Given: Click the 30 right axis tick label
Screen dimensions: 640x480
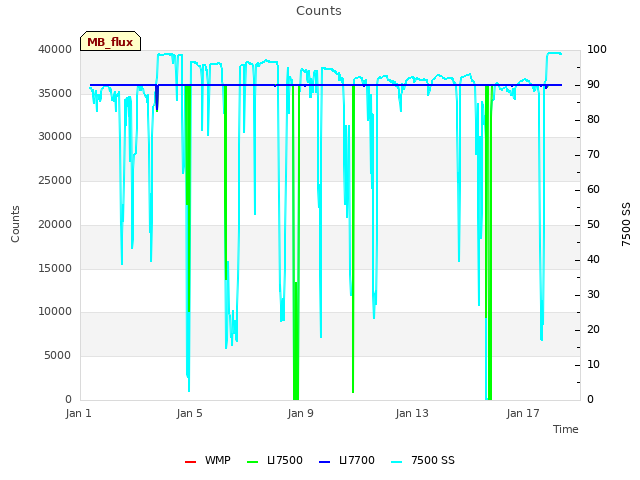Looking at the screenshot, I should click(593, 295).
